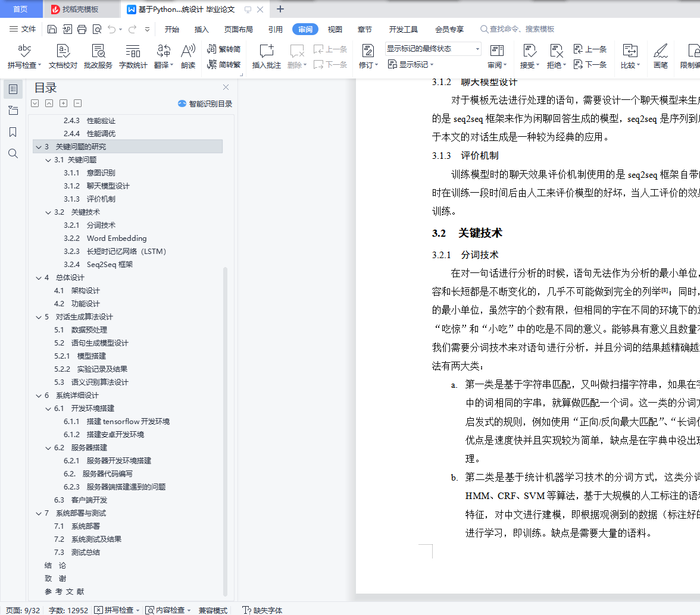Open 显示标记 dropdown menu

[411, 65]
